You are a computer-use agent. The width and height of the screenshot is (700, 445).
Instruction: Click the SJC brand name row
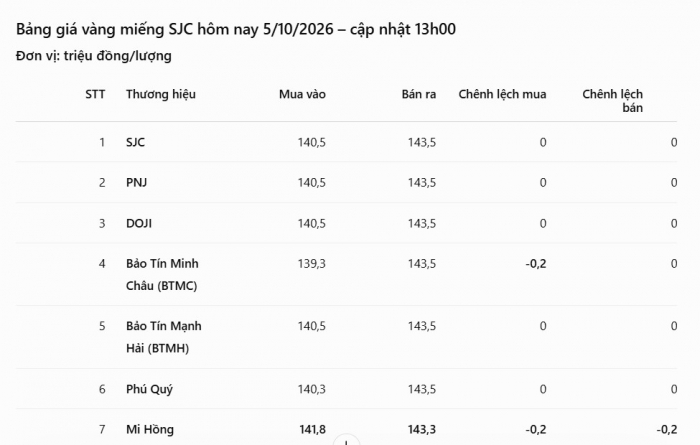(x=346, y=142)
